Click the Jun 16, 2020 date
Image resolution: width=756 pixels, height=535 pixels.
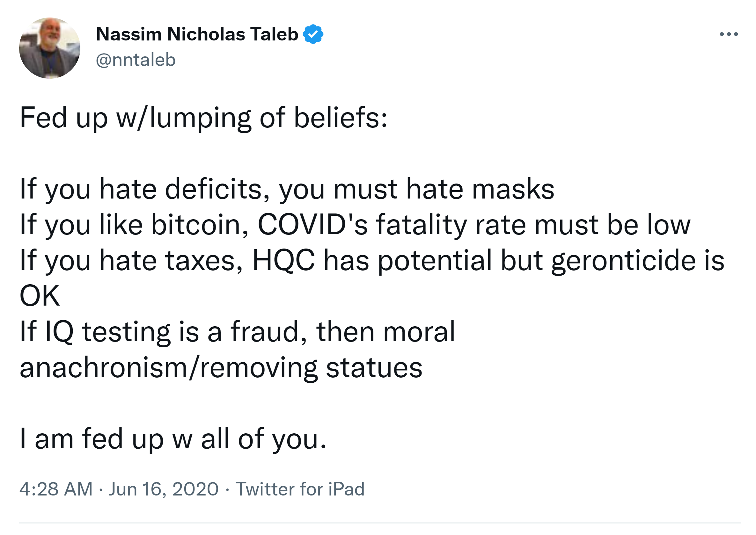[164, 488]
